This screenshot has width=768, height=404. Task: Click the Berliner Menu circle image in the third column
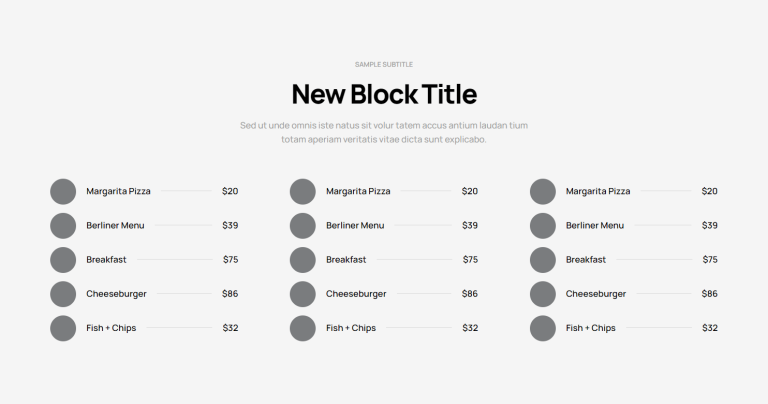[543, 225]
